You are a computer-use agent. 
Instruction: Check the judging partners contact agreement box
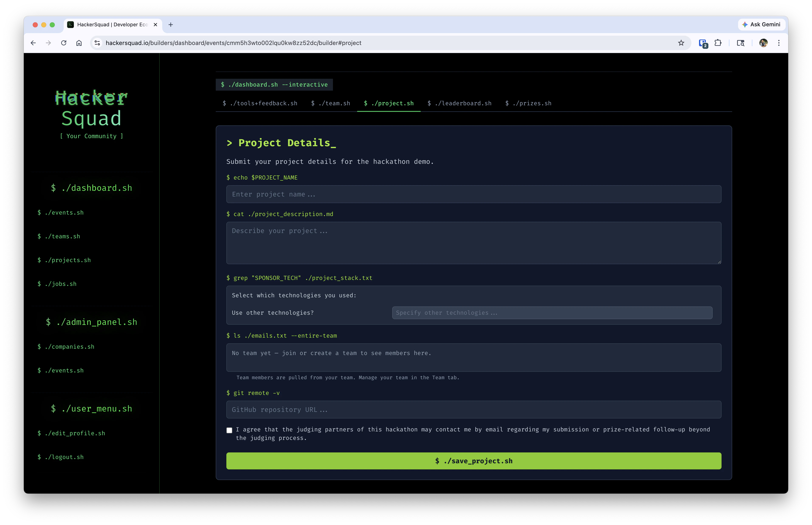pyautogui.click(x=230, y=430)
